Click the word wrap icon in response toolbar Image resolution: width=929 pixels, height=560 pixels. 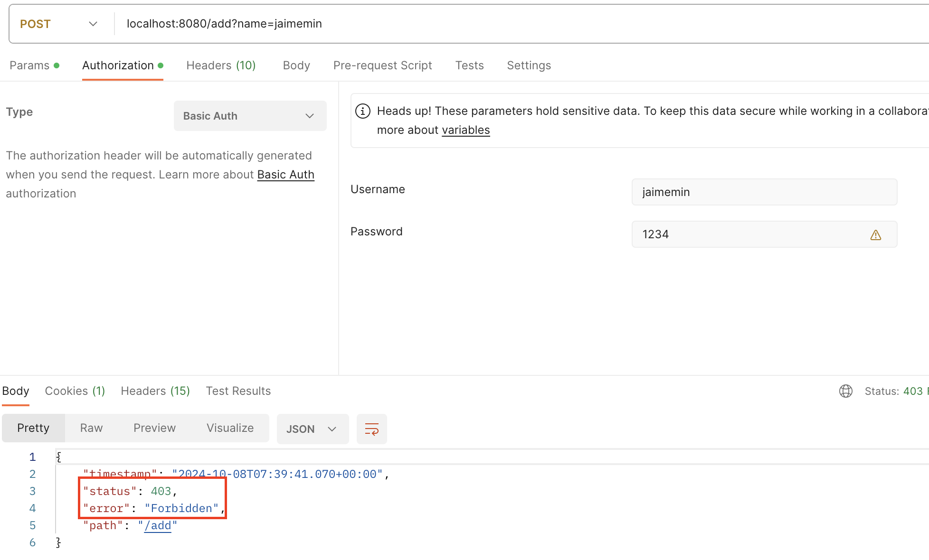tap(371, 429)
